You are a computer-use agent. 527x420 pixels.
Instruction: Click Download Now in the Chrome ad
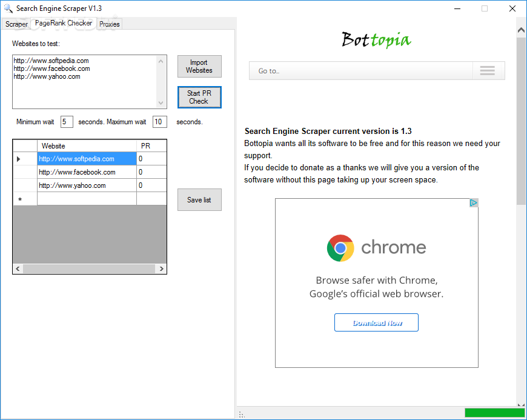376,322
